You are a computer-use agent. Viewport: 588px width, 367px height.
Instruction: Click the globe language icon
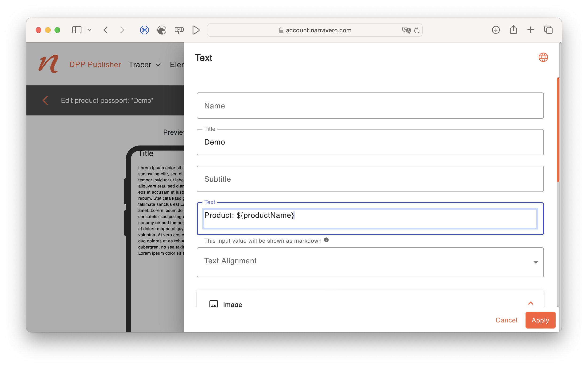(543, 57)
